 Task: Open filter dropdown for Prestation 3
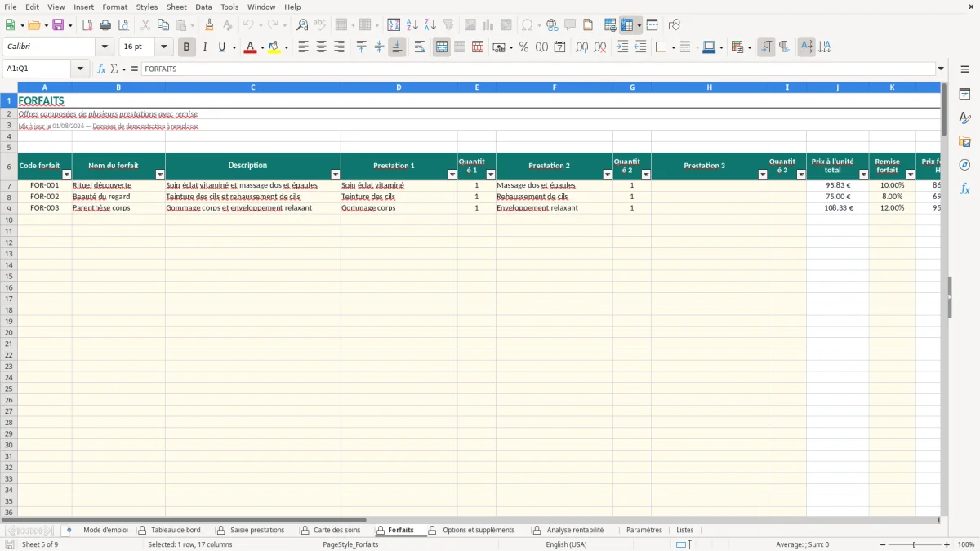pyautogui.click(x=763, y=175)
